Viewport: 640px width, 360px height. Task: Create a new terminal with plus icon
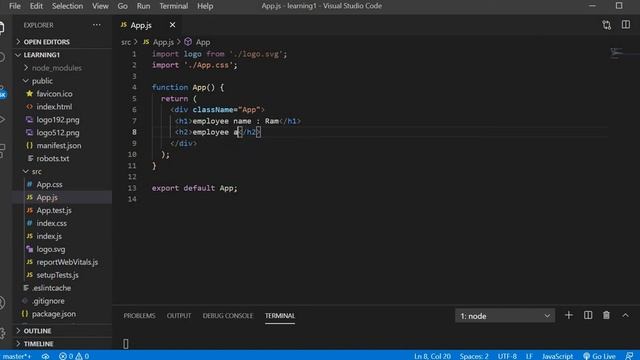click(x=569, y=315)
